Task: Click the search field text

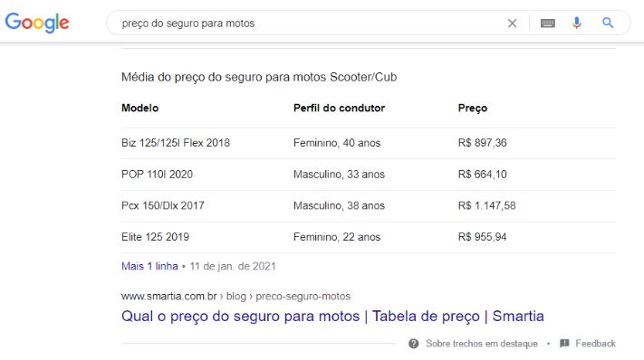Action: pos(188,24)
